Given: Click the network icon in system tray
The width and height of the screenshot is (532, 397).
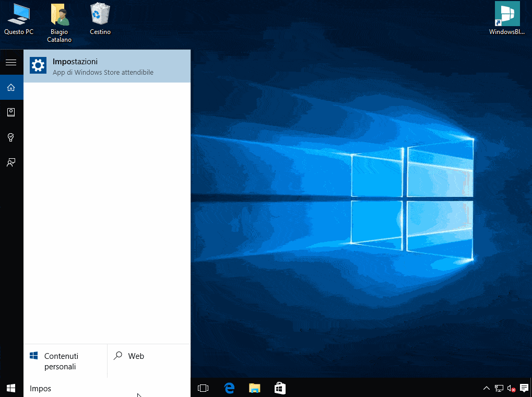Looking at the screenshot, I should (x=499, y=388).
